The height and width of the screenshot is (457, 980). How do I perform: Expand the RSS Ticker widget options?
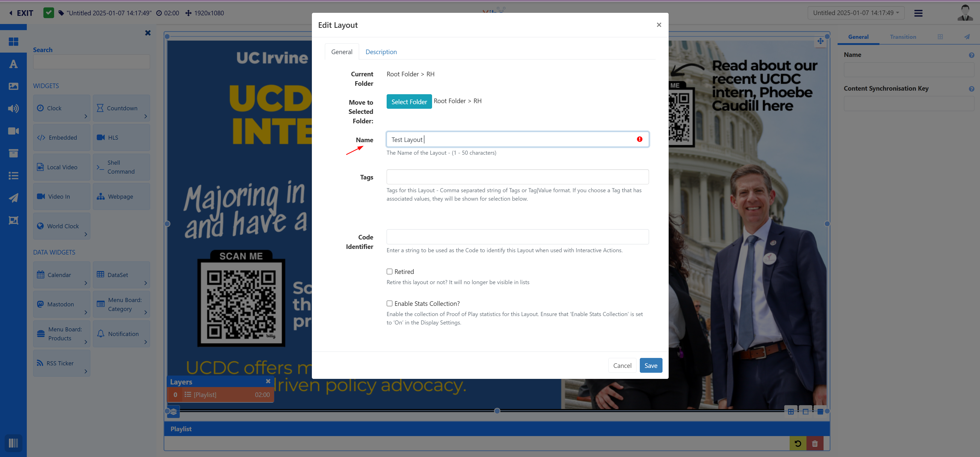(85, 371)
